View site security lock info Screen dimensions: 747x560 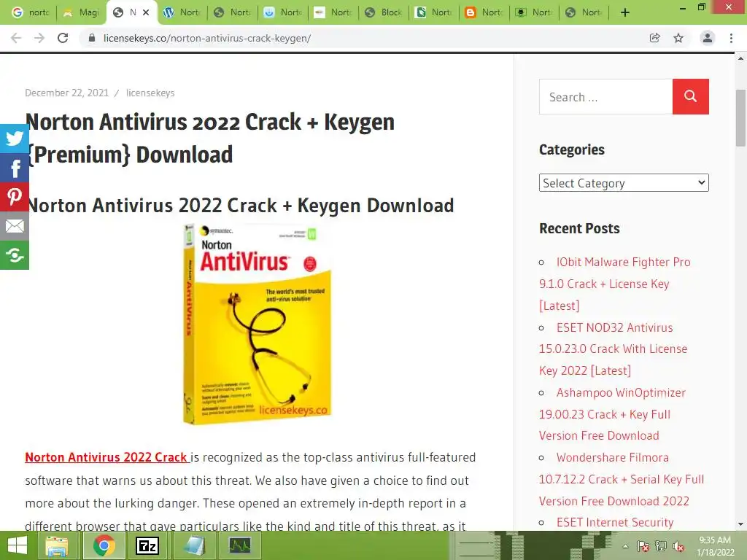point(92,38)
